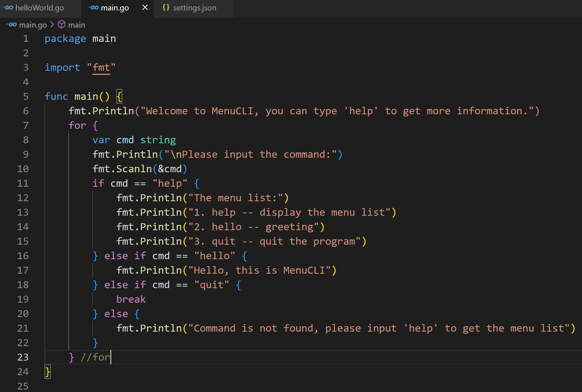Click the //for comment text
Screen dimensions: 582x392
coord(95,357)
